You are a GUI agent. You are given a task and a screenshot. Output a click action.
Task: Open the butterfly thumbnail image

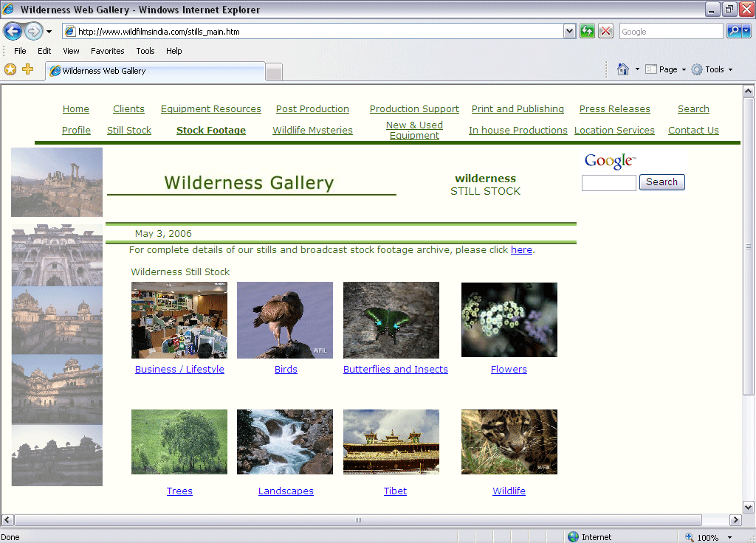[391, 320]
